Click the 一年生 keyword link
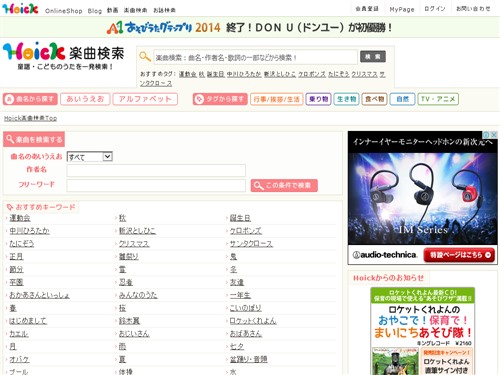The width and height of the screenshot is (500, 375). [x=240, y=295]
